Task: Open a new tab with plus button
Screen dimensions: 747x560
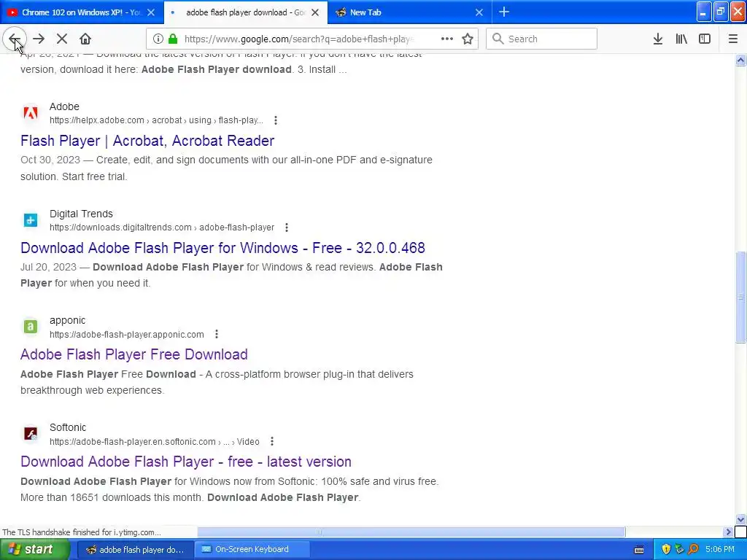Action: [504, 12]
